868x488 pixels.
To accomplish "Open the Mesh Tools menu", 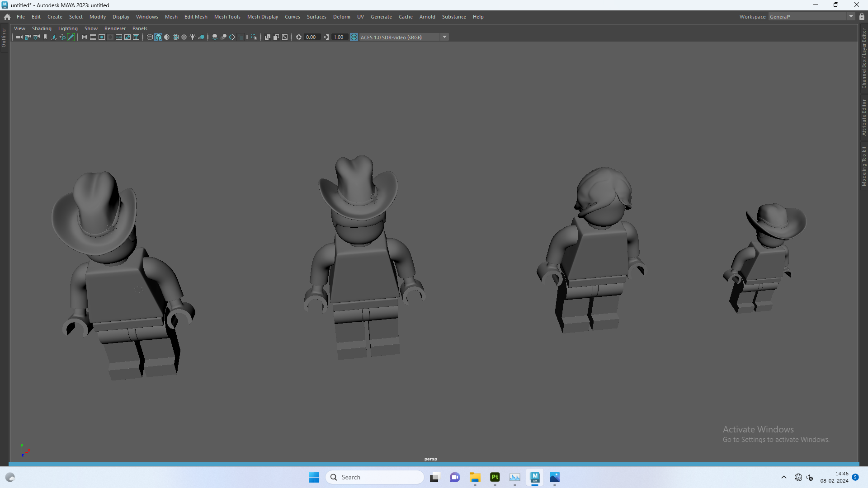I will [x=227, y=17].
